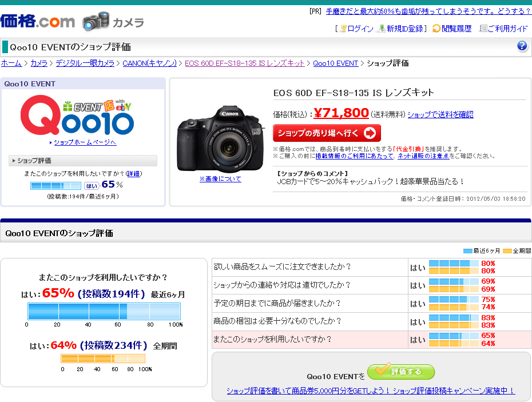Click the sidebar 65% rating bar
This screenshot has height=402, width=532.
tap(55, 186)
